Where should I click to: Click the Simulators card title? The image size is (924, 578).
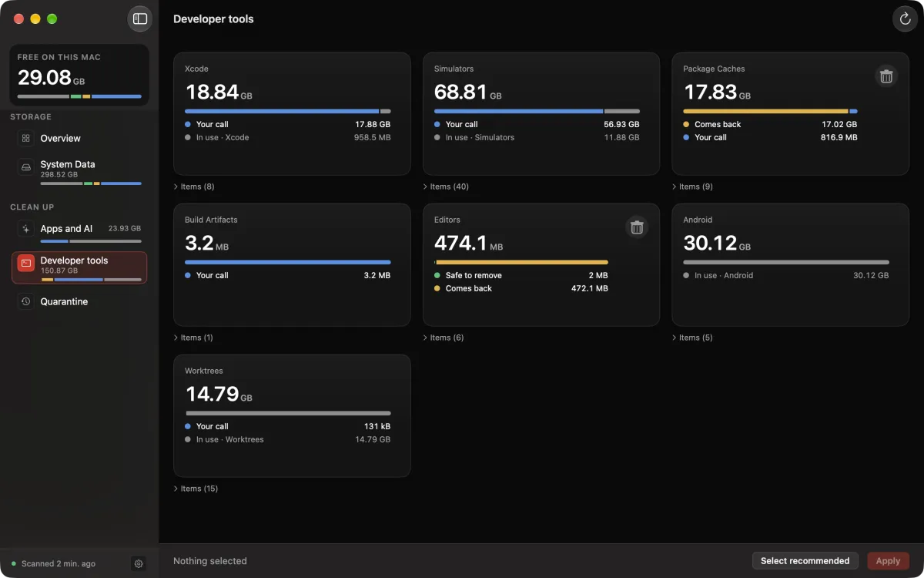coord(454,69)
